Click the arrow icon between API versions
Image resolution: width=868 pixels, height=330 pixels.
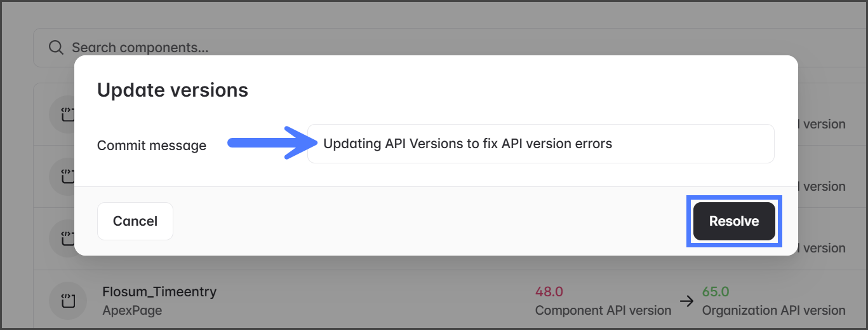pyautogui.click(x=686, y=301)
